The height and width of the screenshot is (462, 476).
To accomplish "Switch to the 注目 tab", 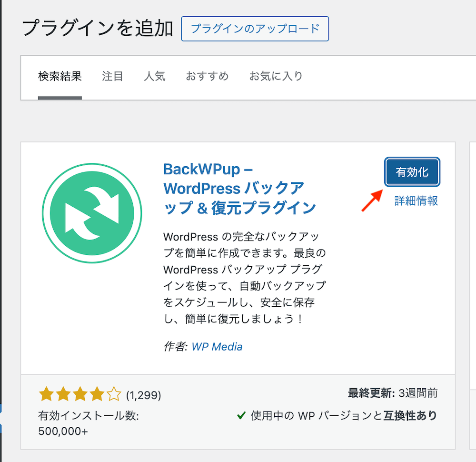I will pos(112,76).
